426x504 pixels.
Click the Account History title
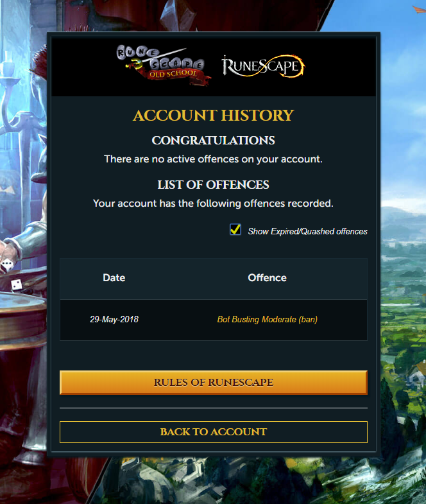(214, 116)
